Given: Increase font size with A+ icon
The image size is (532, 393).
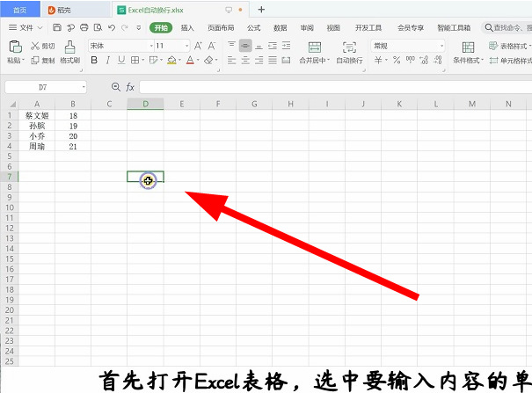Looking at the screenshot, I should 198,46.
